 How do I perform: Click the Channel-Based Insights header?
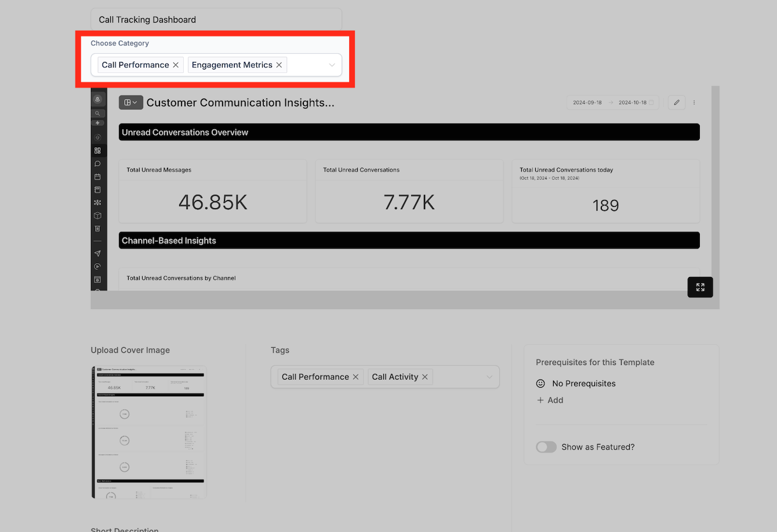point(409,241)
